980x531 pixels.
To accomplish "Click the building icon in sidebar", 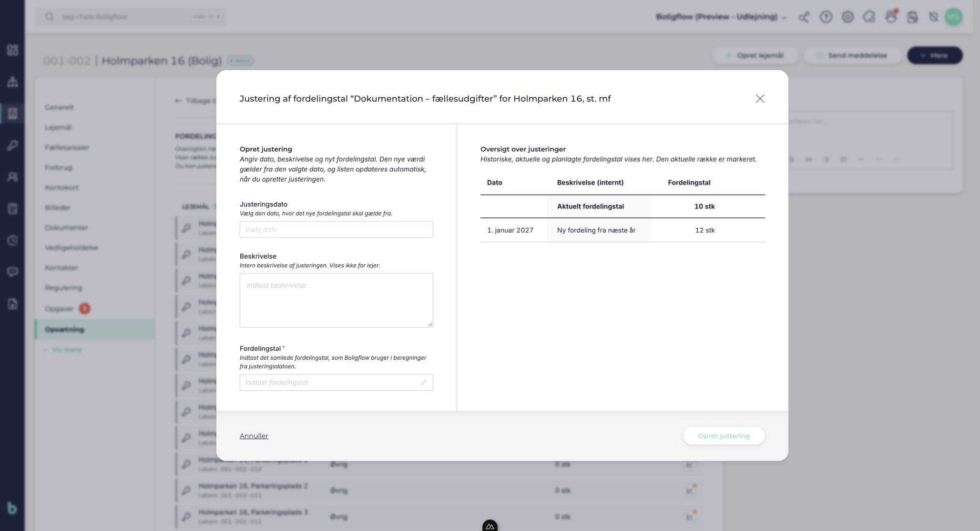I will (x=12, y=114).
